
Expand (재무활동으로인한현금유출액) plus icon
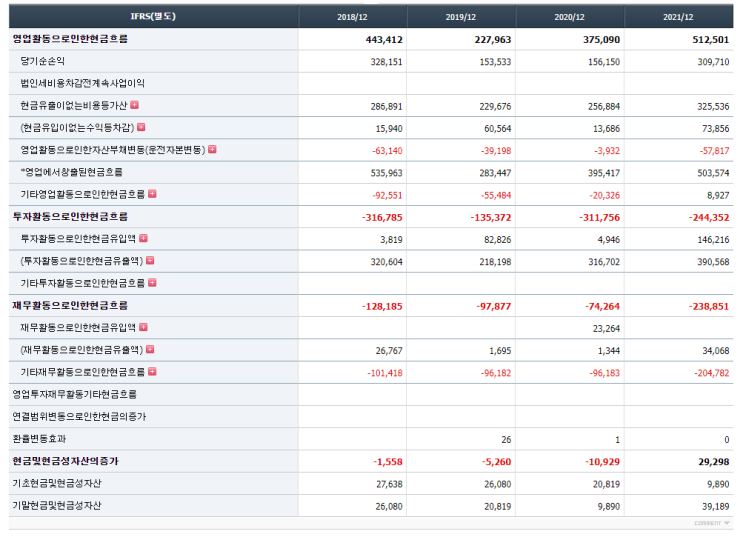(x=150, y=349)
